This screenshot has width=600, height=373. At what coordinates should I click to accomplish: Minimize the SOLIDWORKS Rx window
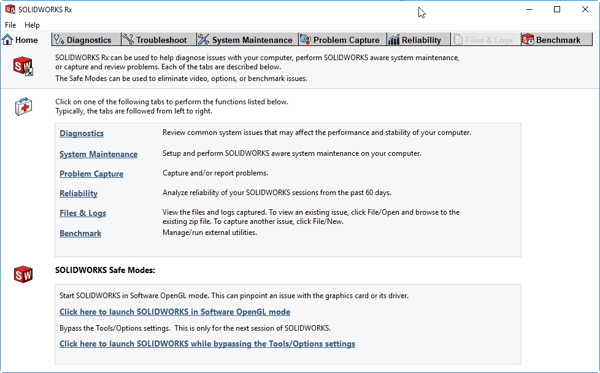pyautogui.click(x=530, y=10)
